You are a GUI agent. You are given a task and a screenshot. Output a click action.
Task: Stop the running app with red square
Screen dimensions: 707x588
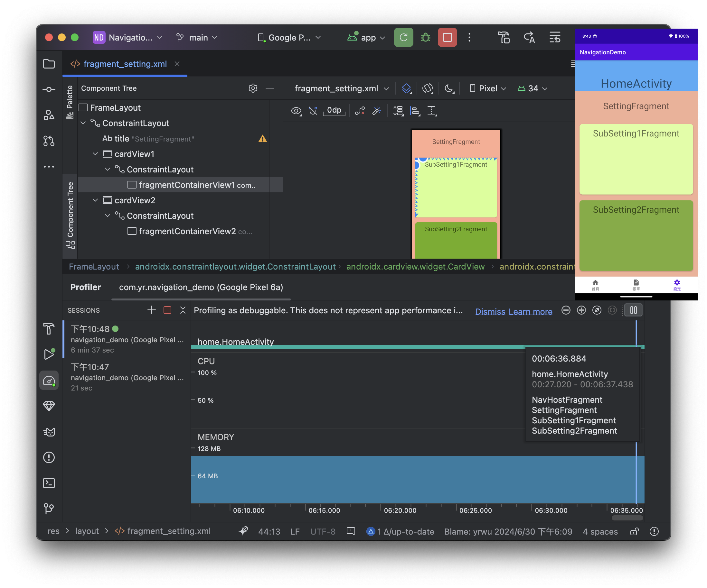[x=447, y=37]
